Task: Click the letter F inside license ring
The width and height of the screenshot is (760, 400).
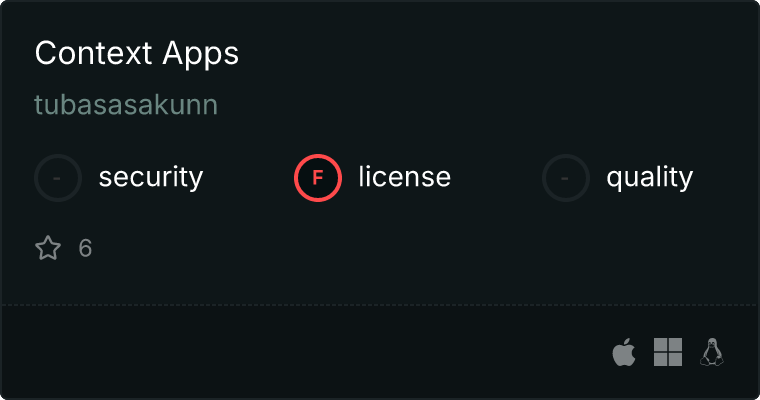Action: (318, 178)
